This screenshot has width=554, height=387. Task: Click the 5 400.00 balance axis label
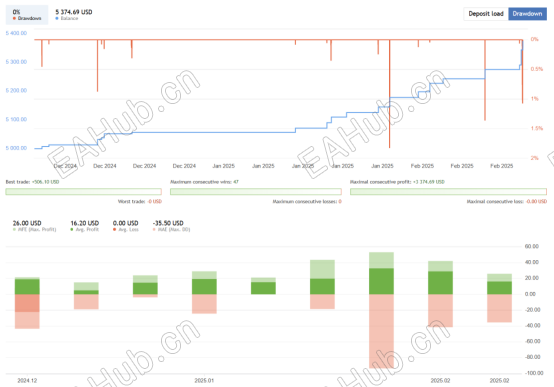(x=16, y=33)
